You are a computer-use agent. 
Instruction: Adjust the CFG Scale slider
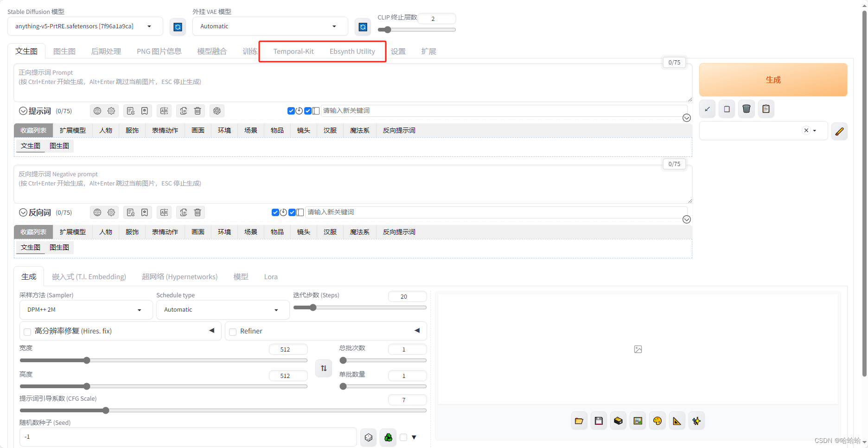tap(223, 410)
